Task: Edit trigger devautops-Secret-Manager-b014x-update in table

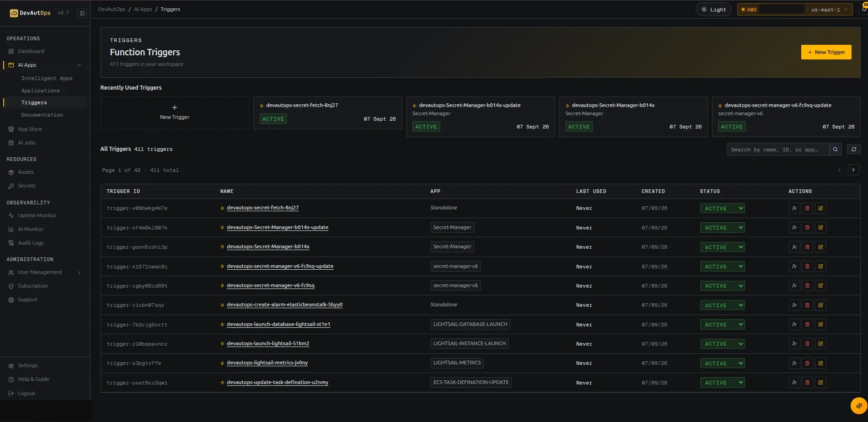Action: tap(820, 228)
